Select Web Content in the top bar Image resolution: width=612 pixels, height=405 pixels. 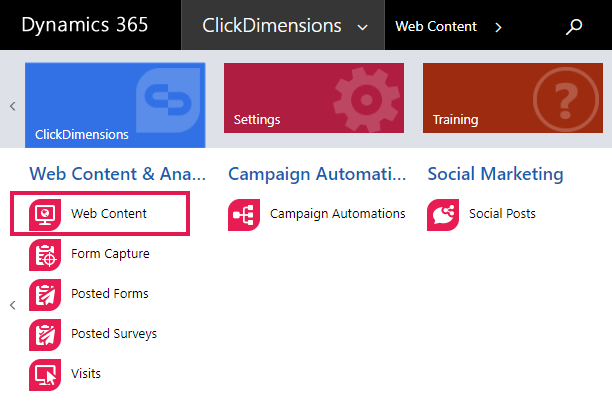[x=436, y=26]
